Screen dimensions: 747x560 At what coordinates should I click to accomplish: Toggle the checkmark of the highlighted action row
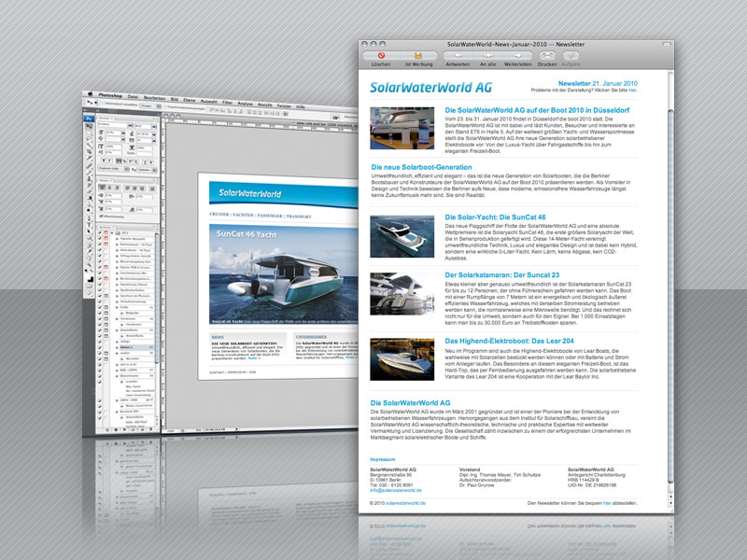100,347
